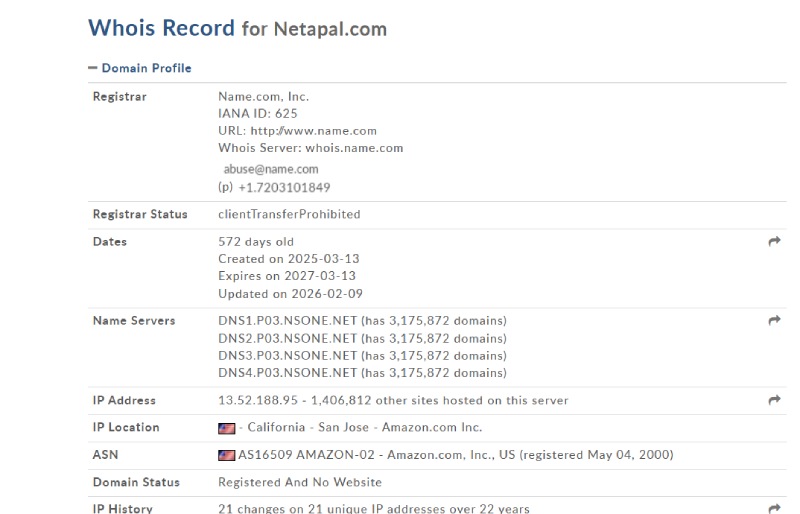Open the http://www.name.com registrar URL
The width and height of the screenshot is (800, 514).
(x=313, y=131)
